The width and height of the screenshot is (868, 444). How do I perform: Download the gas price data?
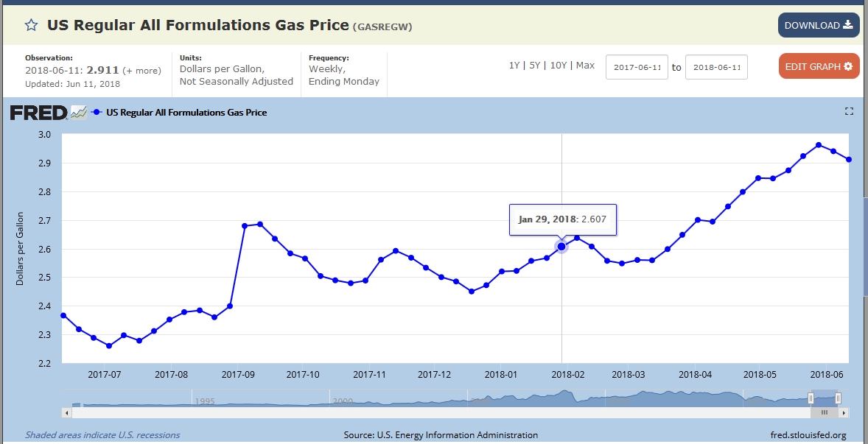click(818, 25)
